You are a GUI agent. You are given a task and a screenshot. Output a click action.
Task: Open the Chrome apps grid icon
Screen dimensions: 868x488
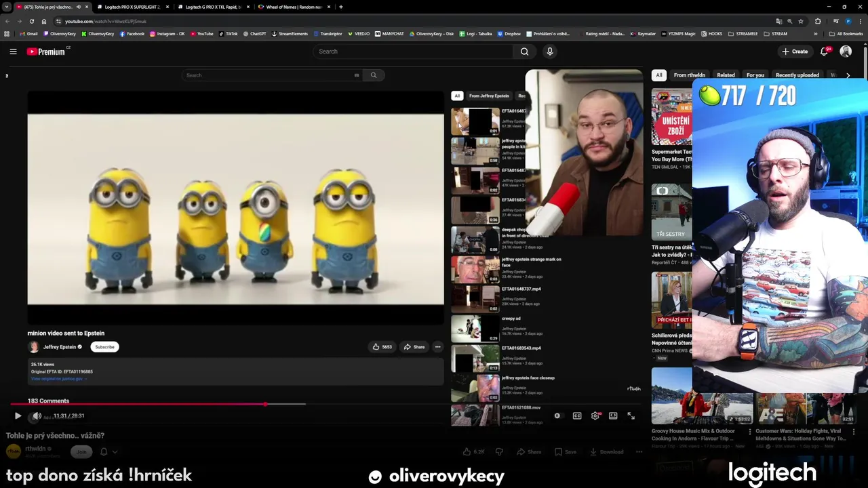7,33
